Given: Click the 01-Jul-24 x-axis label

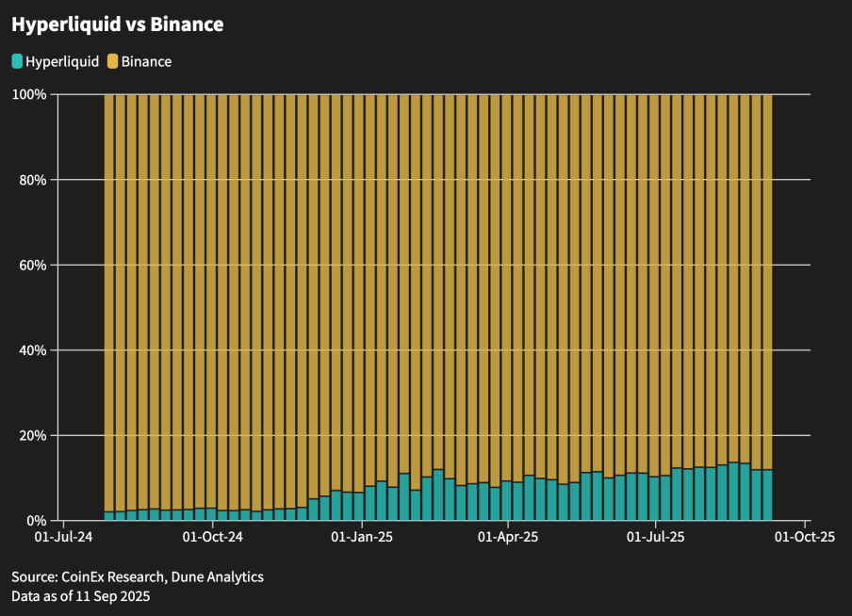Looking at the screenshot, I should point(63,537).
